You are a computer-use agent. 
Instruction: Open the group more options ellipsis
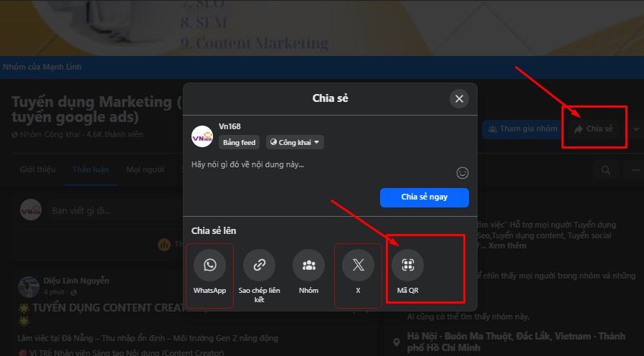pos(635,170)
